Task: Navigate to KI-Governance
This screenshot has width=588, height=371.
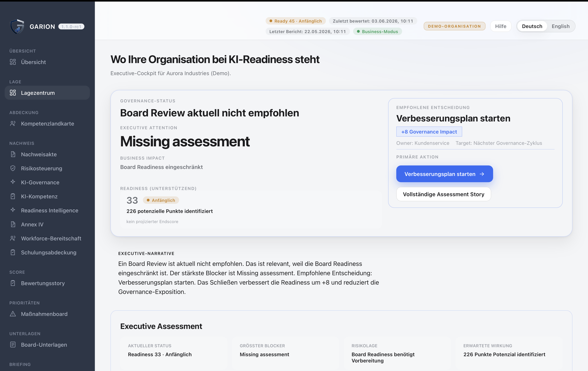Action: click(47, 182)
